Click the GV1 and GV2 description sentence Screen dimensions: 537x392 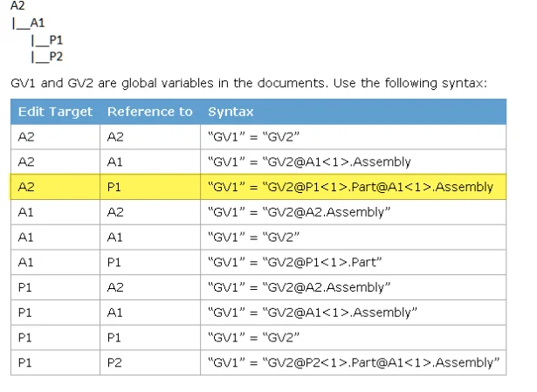click(x=248, y=83)
